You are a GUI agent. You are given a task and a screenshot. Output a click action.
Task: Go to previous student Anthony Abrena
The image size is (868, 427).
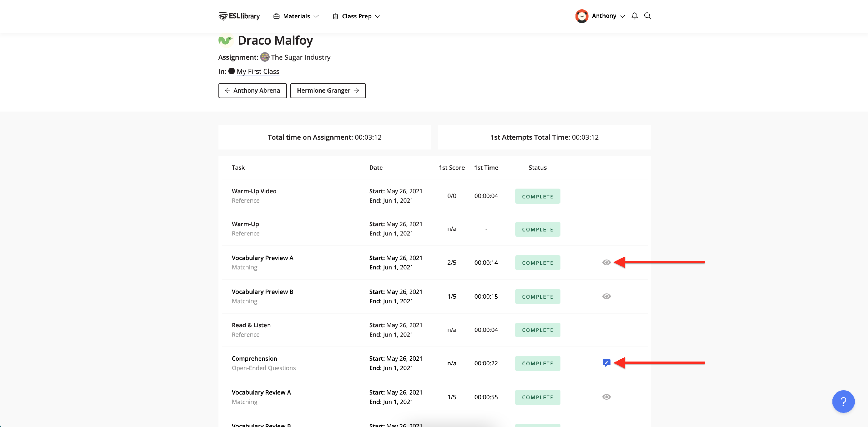tap(252, 90)
